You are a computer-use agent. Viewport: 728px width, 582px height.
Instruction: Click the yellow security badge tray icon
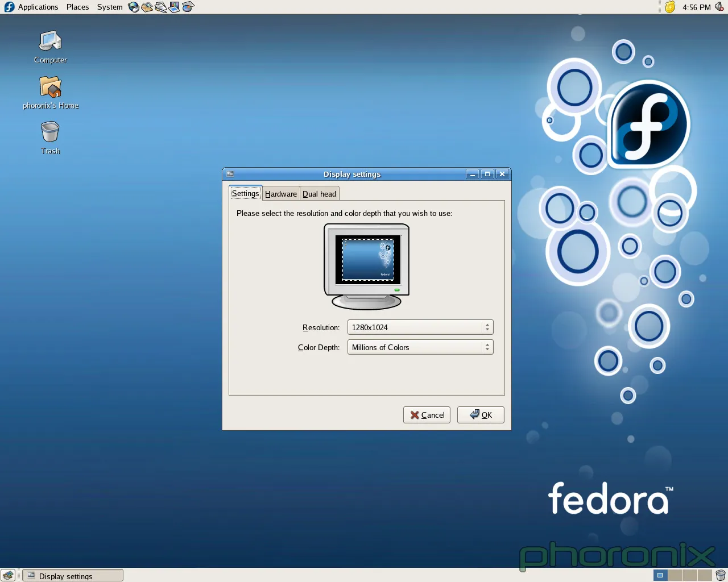(670, 7)
